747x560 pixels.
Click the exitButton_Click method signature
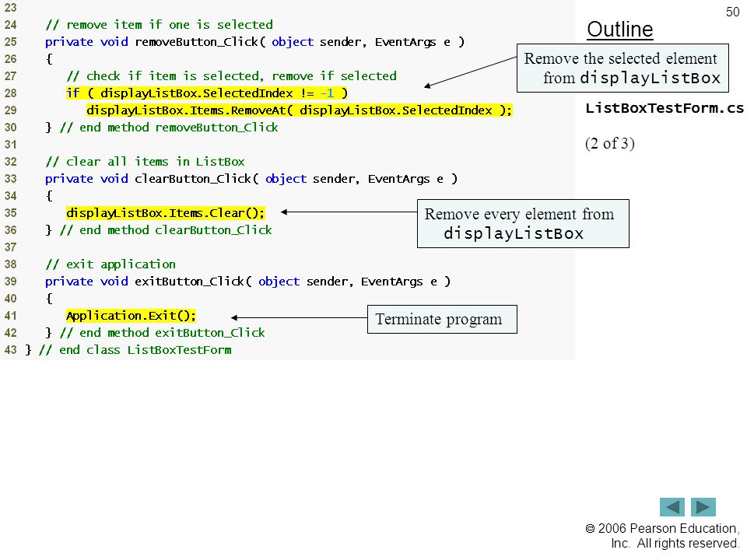(247, 282)
